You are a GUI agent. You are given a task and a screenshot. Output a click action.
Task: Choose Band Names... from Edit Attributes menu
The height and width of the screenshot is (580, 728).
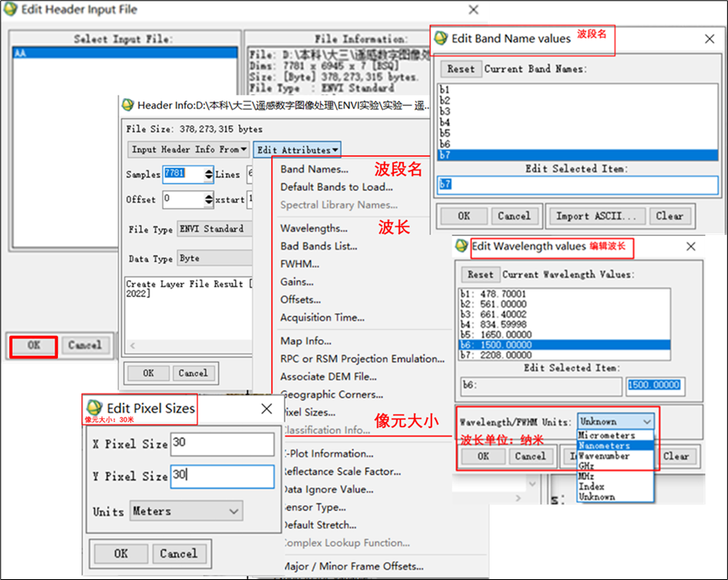pos(314,169)
